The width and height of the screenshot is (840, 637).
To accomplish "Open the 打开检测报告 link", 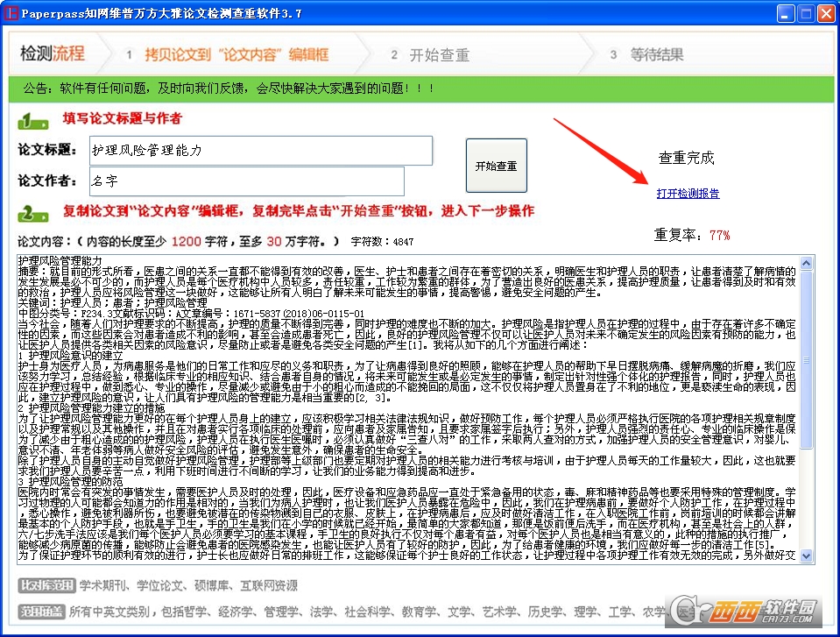I will [688, 194].
